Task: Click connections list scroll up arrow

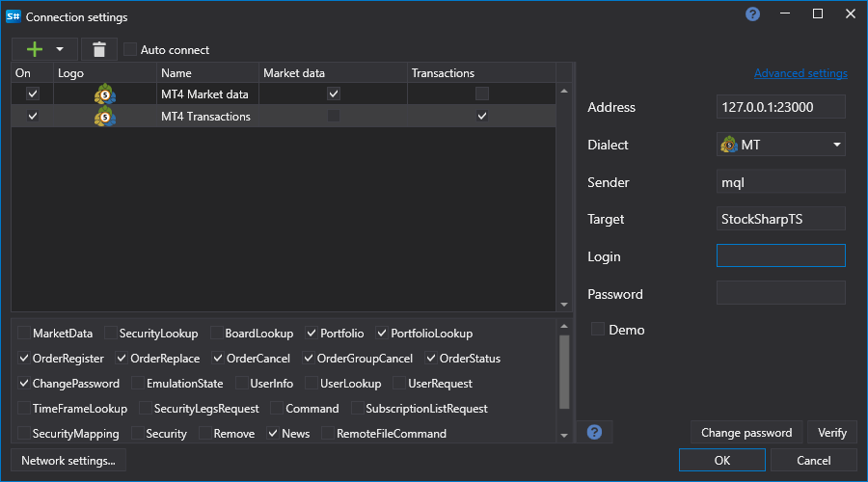Action: [564, 91]
